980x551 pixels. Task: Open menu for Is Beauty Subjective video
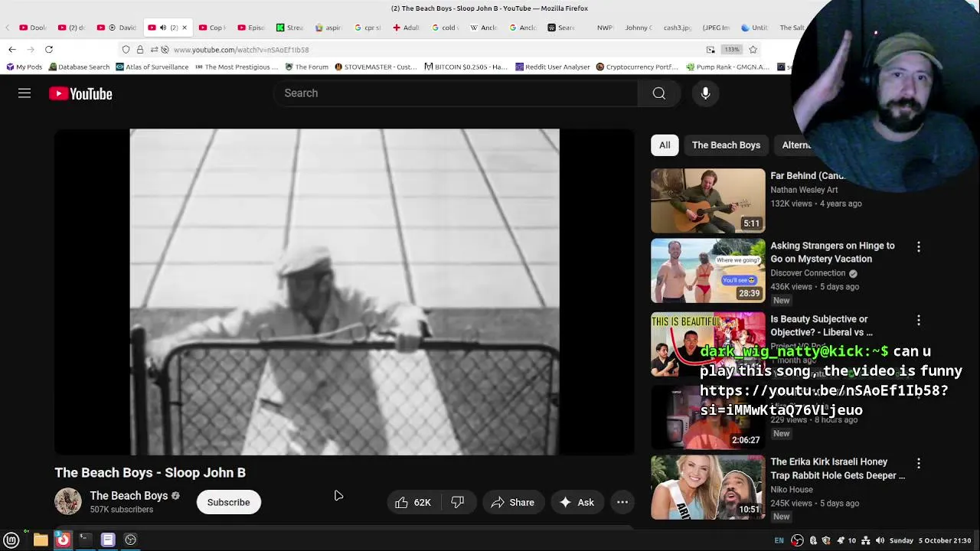tap(919, 320)
